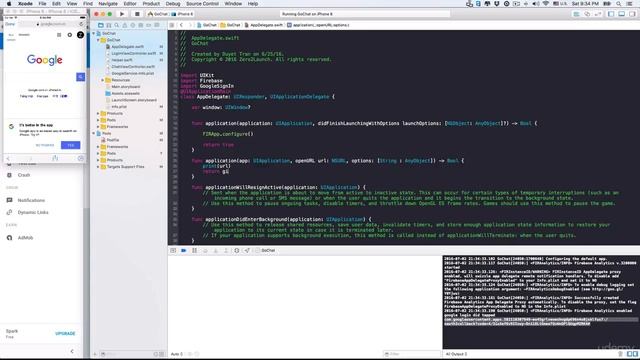Viewport: 640px width, 360px height.
Task: Expand the Resources folder
Action: click(x=103, y=80)
